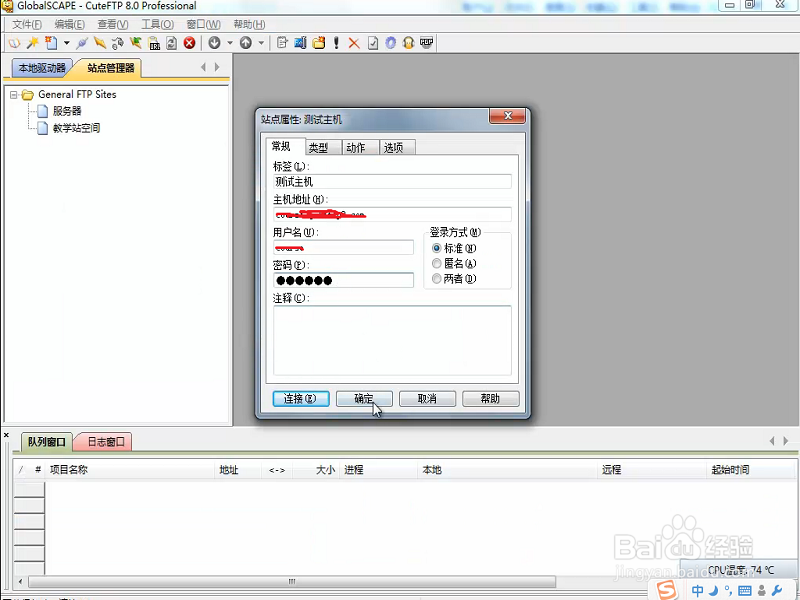The height and width of the screenshot is (600, 800).
Task: Toggle Sogou 中 Chinese input mode
Action: pyautogui.click(x=697, y=591)
